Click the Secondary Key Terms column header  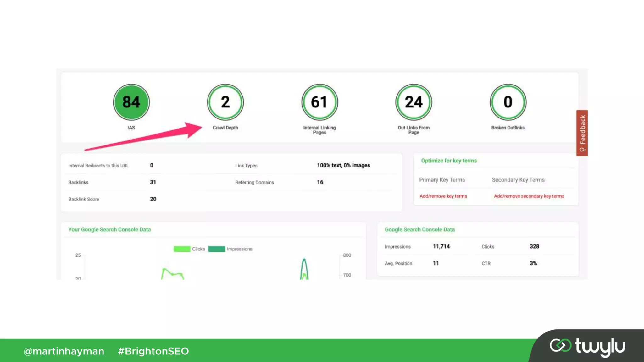coord(518,180)
